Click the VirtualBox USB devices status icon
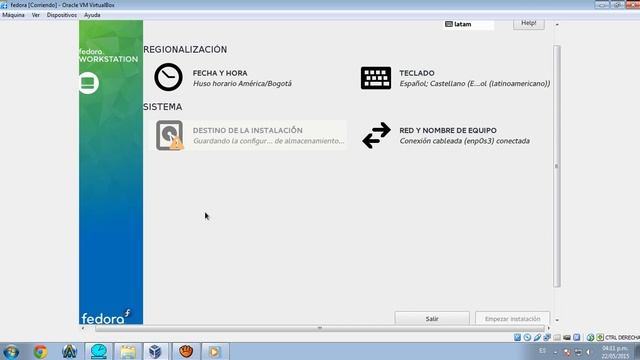The width and height of the screenshot is (640, 360). click(x=538, y=337)
